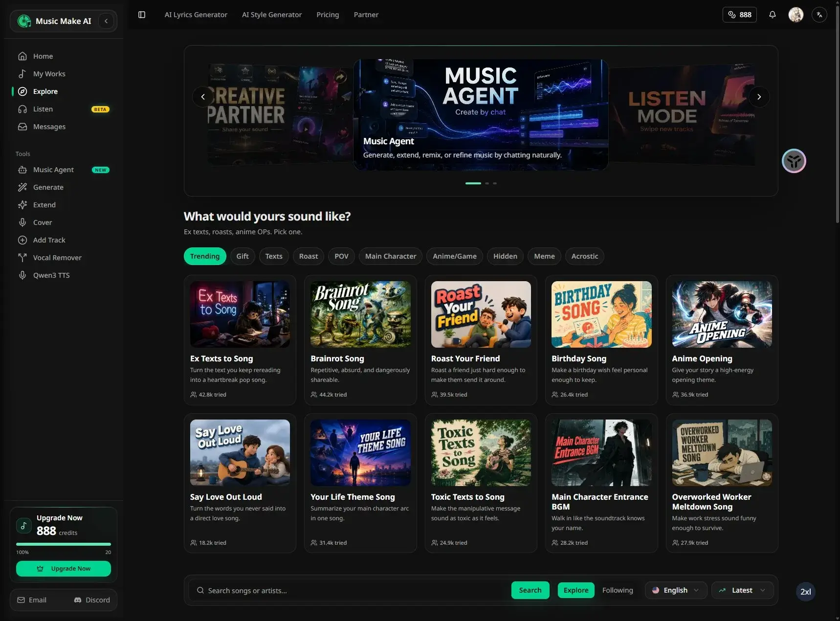Select Explore in the sidebar
Image resolution: width=840 pixels, height=621 pixels.
64,91
